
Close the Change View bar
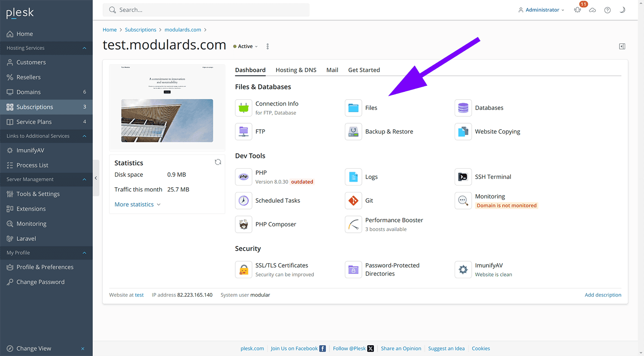pyautogui.click(x=83, y=349)
